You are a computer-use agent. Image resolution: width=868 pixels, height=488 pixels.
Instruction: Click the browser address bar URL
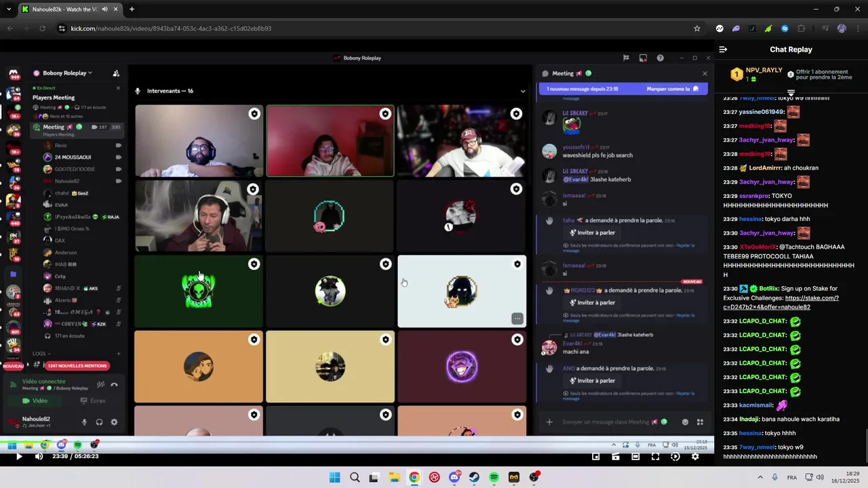tap(171, 28)
